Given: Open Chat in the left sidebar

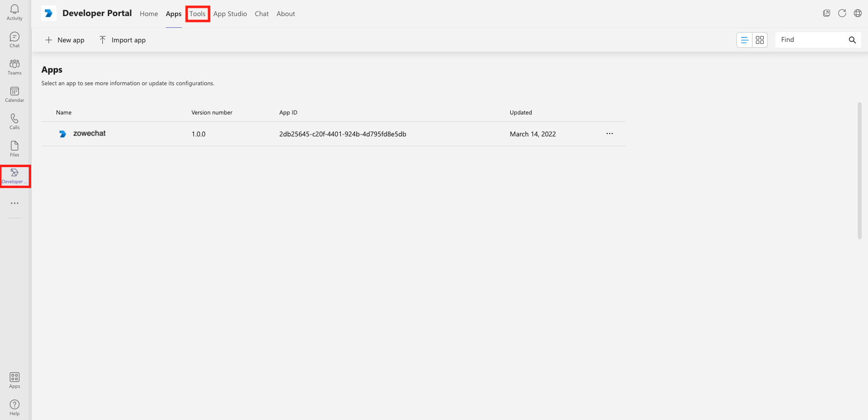Looking at the screenshot, I should 15,40.
